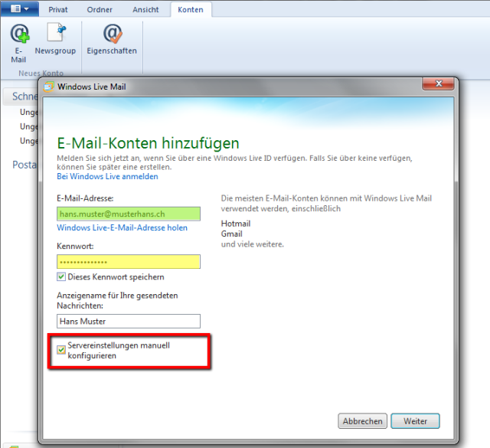Click the Windows Live Mail dialog icon
Image resolution: width=490 pixels, height=448 pixels.
coord(49,87)
